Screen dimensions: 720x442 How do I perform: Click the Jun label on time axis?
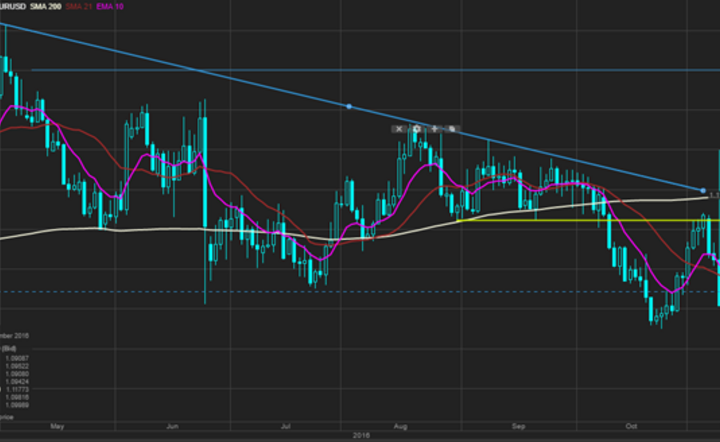[x=172, y=426]
